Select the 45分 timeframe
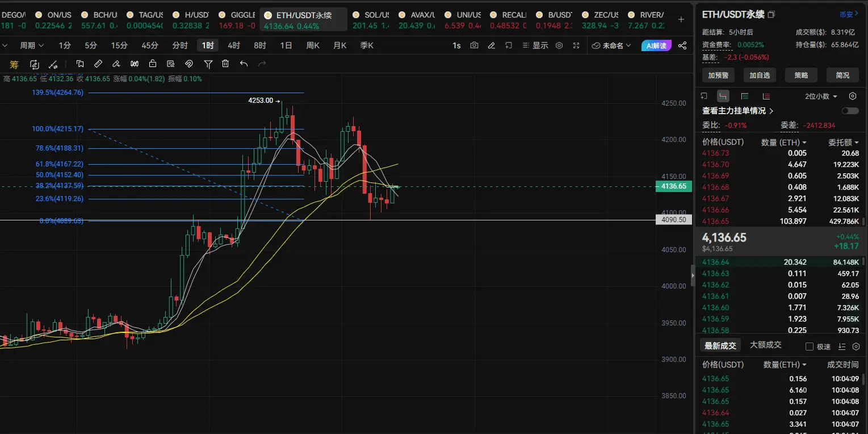This screenshot has width=868, height=434. click(150, 45)
